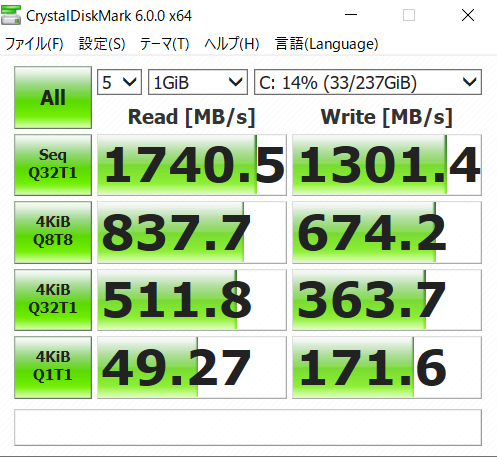The width and height of the screenshot is (497, 457).
Task: Open the テーマ(T) menu
Action: point(165,44)
